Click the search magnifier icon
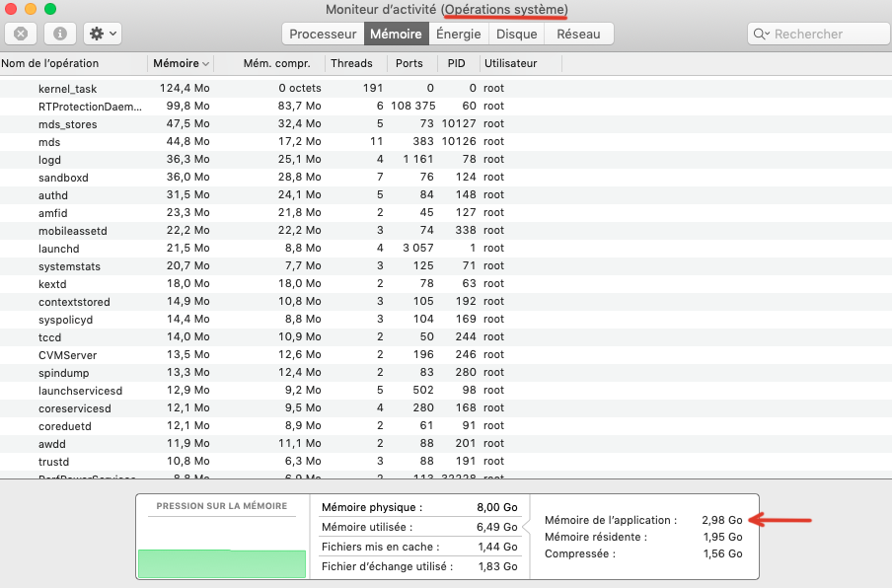The image size is (892, 588). coord(761,35)
